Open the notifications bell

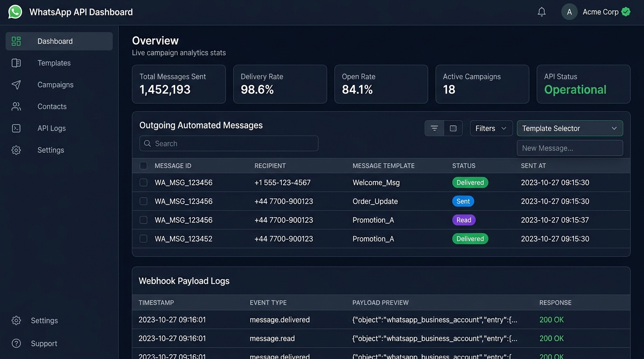[542, 12]
